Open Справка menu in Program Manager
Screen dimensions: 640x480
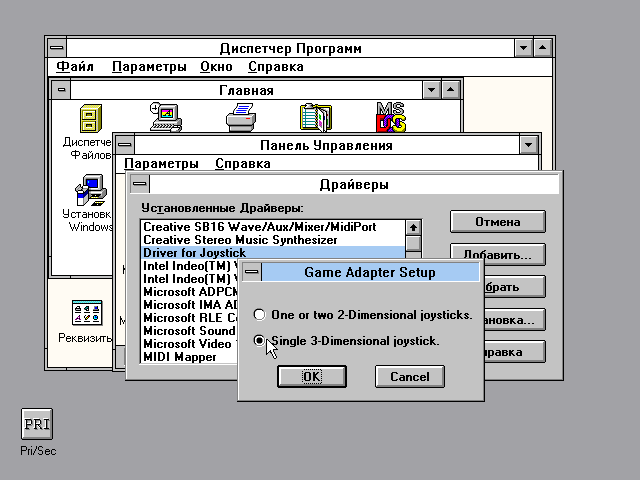click(x=276, y=67)
